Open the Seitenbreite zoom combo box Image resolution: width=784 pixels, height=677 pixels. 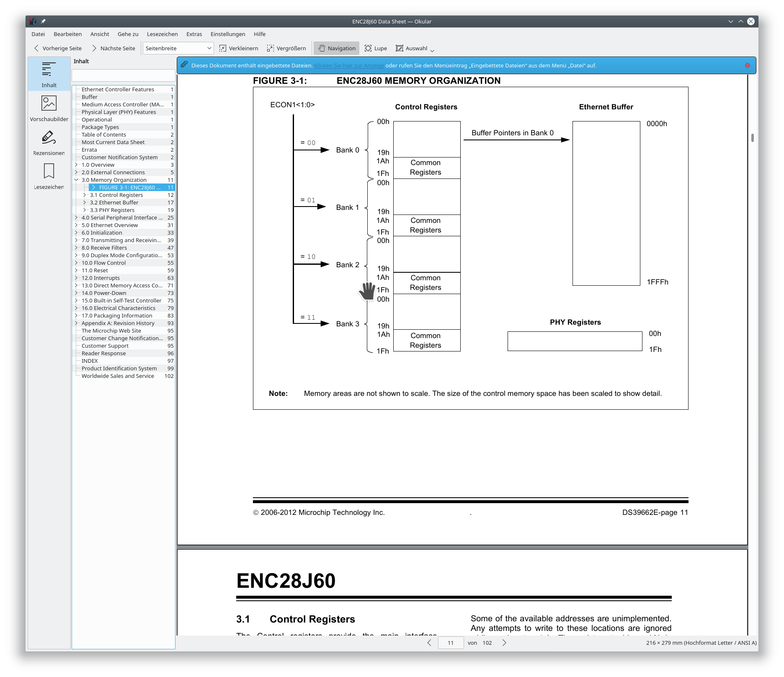coord(178,48)
